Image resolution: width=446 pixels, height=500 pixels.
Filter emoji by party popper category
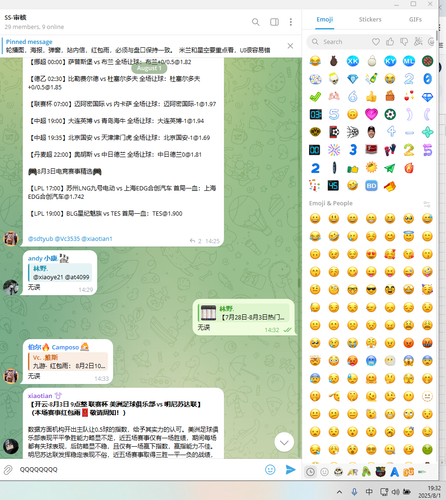[x=418, y=42]
